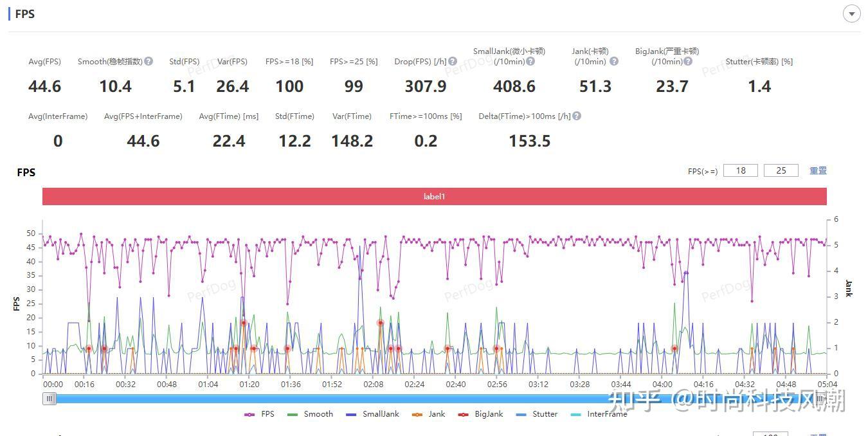Edit the FPS threshold field showing 25
Viewport: 868px width, 436px height.
(781, 170)
